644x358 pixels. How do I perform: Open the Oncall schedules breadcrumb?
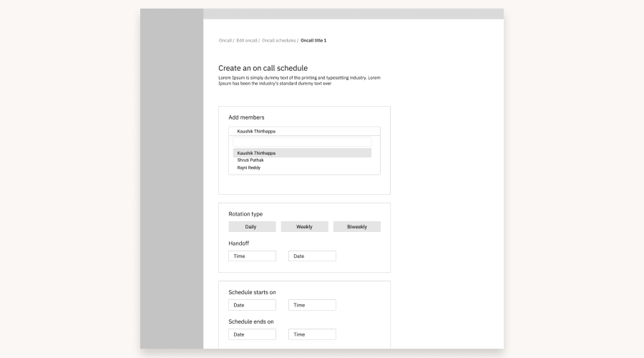tap(278, 41)
